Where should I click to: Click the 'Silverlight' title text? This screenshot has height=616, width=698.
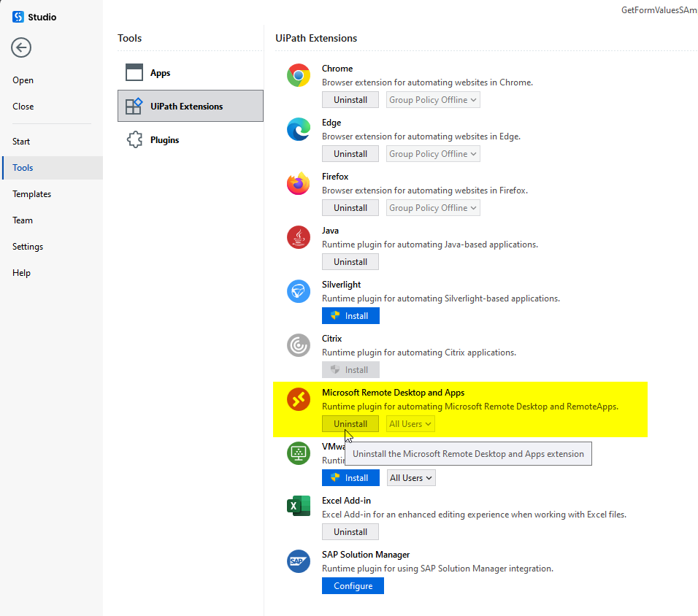click(x=341, y=285)
